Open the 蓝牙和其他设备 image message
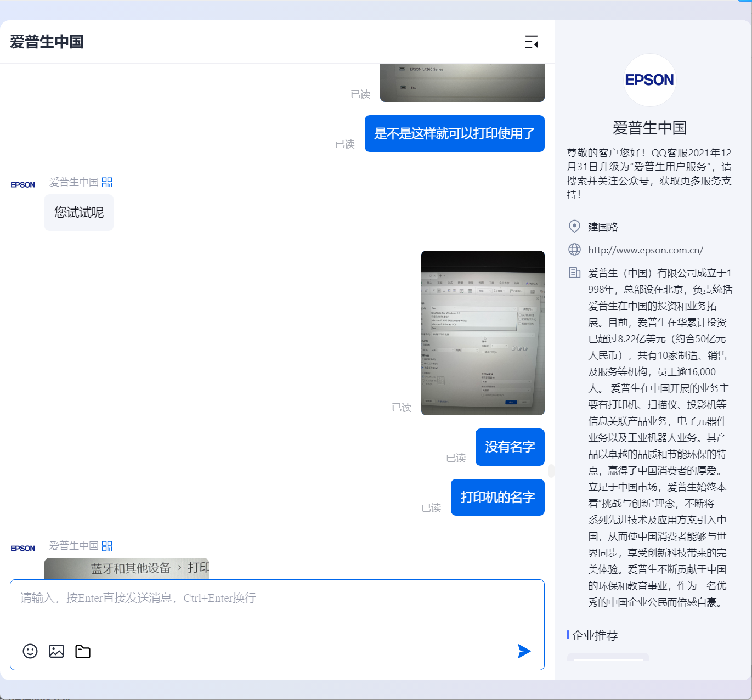The height and width of the screenshot is (700, 752). pyautogui.click(x=127, y=568)
